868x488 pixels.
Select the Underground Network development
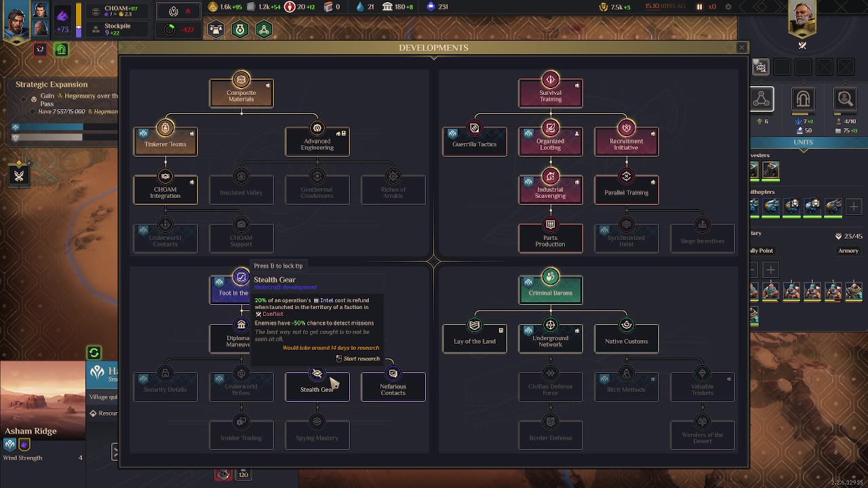551,338
